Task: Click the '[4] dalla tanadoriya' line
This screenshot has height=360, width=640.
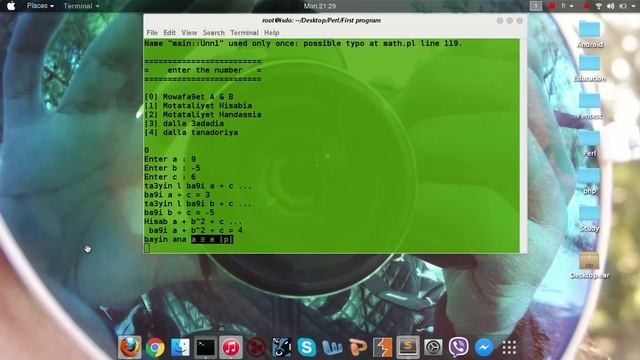Action: (x=191, y=132)
